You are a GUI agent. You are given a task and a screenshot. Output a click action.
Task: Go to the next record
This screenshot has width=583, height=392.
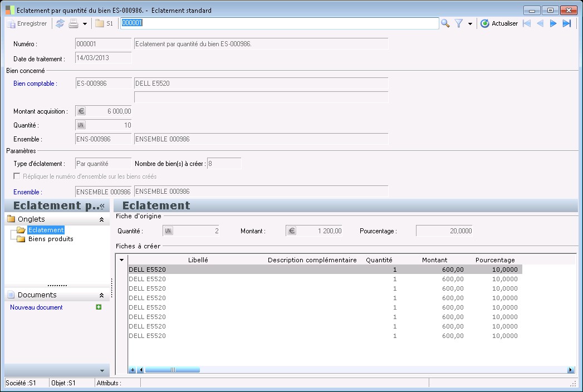[553, 23]
